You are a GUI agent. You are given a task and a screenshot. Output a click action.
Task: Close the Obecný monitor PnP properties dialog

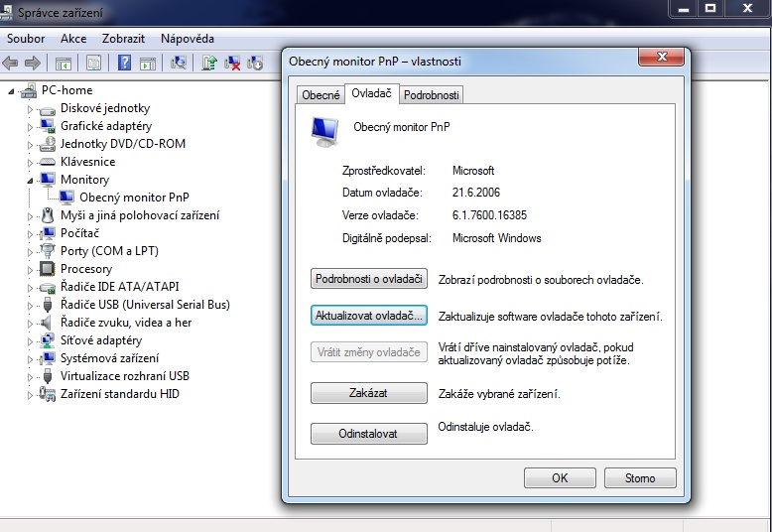[x=661, y=57]
